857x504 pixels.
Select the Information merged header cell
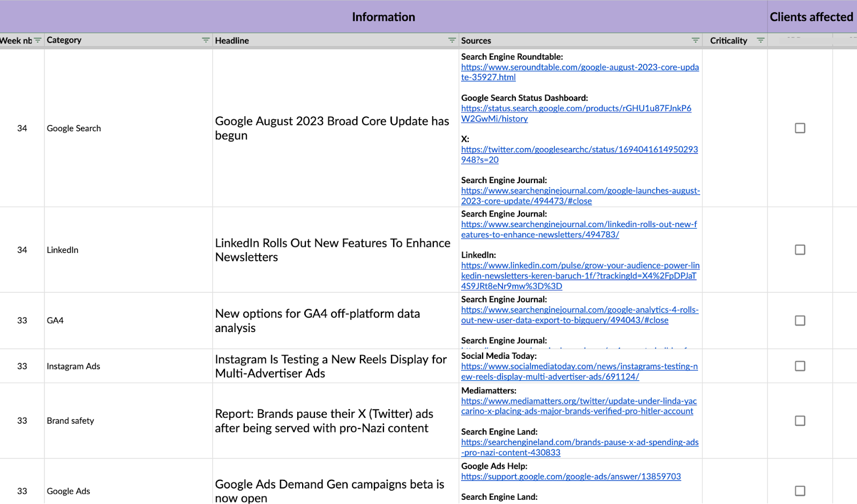click(383, 17)
